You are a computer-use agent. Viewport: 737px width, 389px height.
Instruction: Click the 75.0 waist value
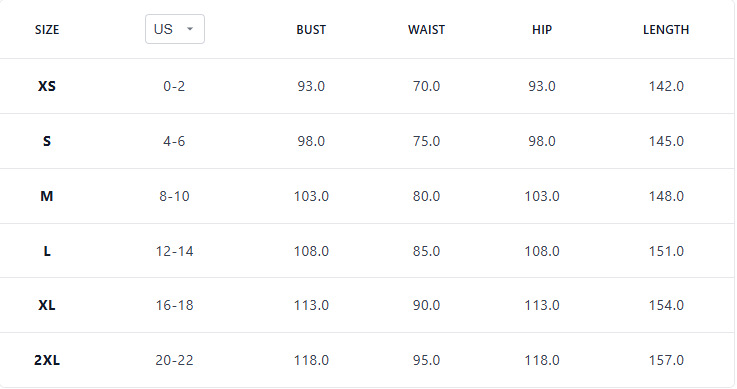point(426,141)
